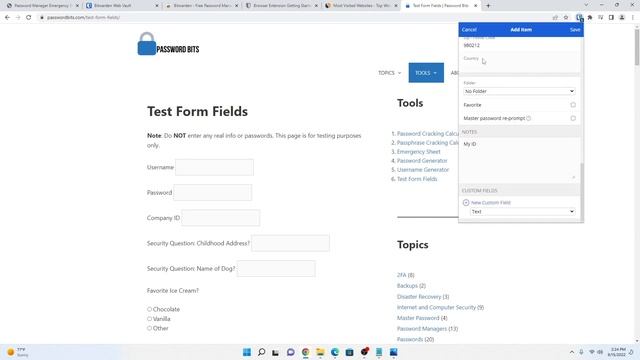Click the Add Item panel scrollbar

[x=582, y=191]
